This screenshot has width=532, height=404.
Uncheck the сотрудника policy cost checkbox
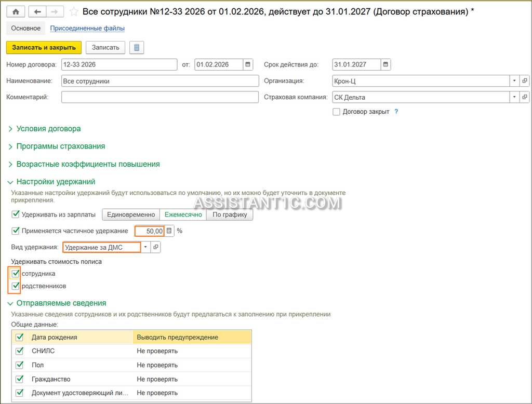[x=16, y=274]
